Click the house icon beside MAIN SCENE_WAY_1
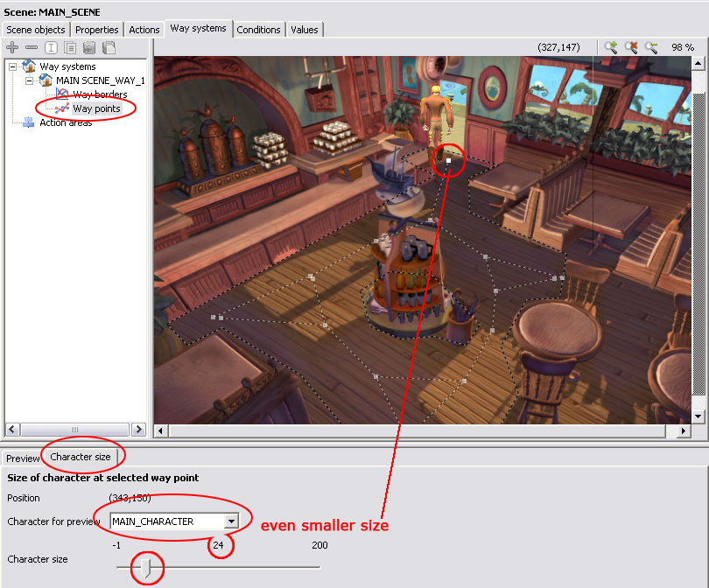 46,80
